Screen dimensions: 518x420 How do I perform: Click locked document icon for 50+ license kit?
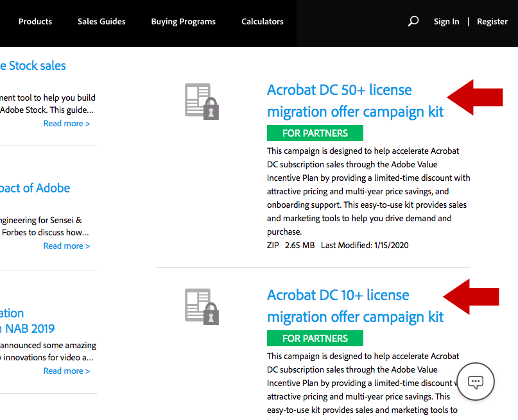coord(202,101)
